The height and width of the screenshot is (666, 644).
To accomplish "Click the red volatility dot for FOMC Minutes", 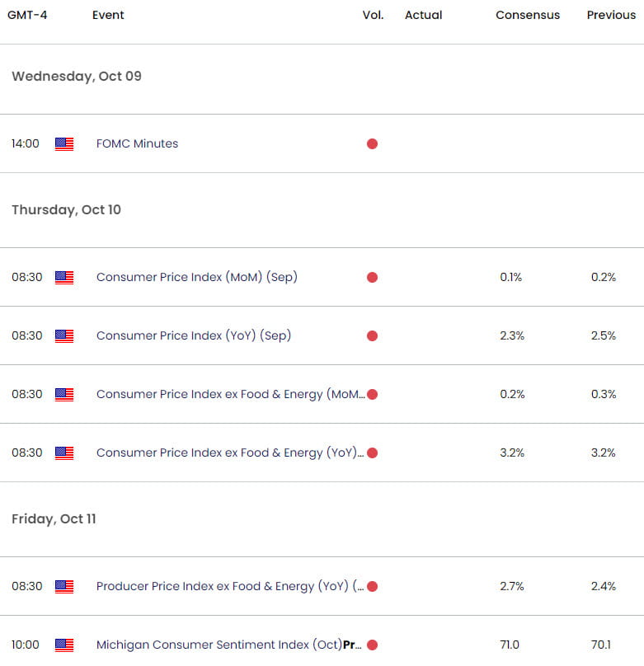I will [372, 143].
